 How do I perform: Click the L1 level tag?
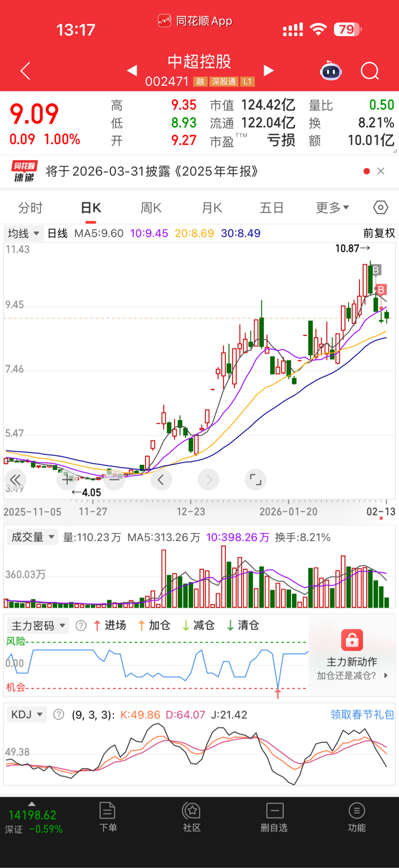tap(247, 82)
